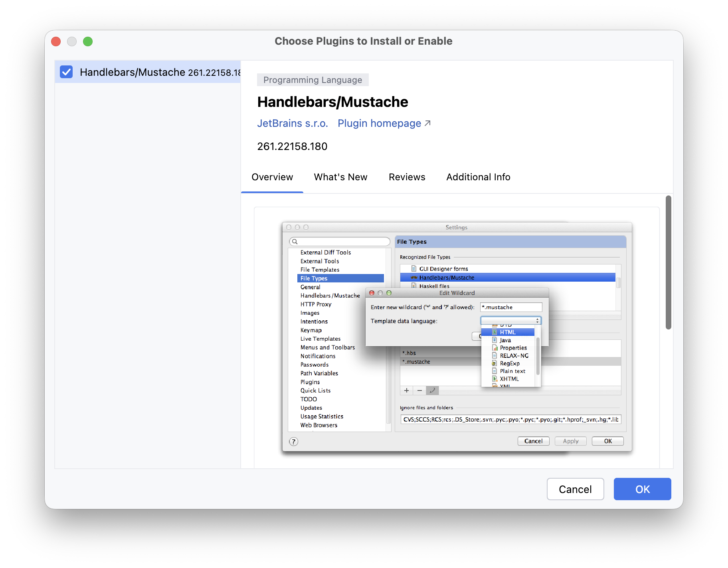
Task: Open the Plugin homepage link
Action: point(384,123)
